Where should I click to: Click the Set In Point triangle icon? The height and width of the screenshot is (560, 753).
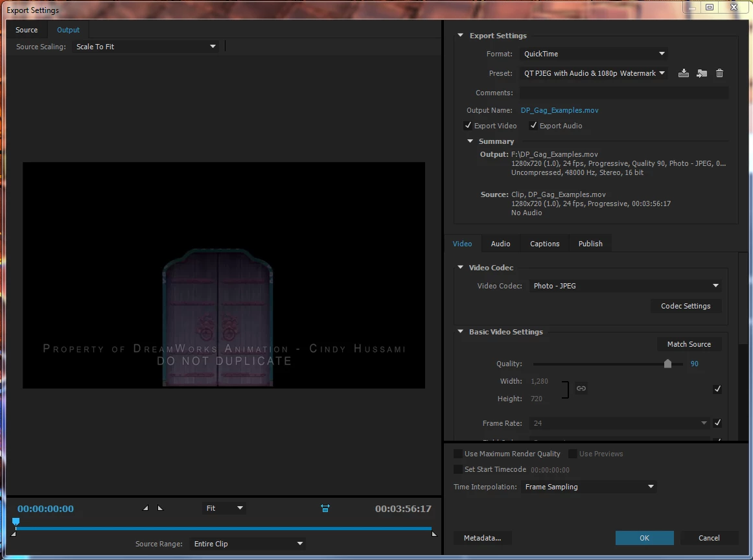click(146, 507)
